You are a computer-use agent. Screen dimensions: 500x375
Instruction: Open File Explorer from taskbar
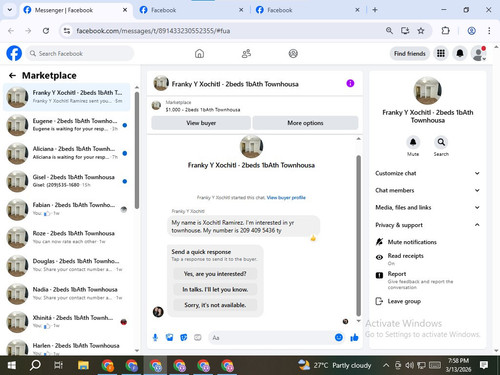point(83,365)
